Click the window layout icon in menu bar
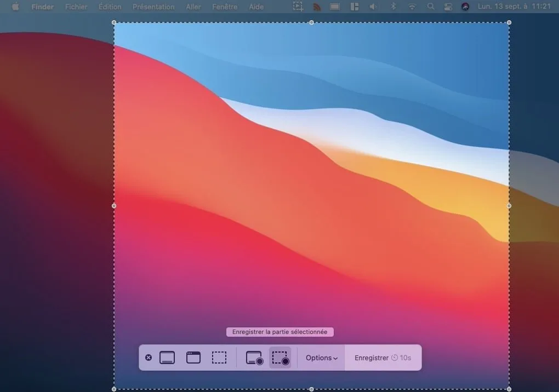The height and width of the screenshot is (392, 559). (355, 7)
